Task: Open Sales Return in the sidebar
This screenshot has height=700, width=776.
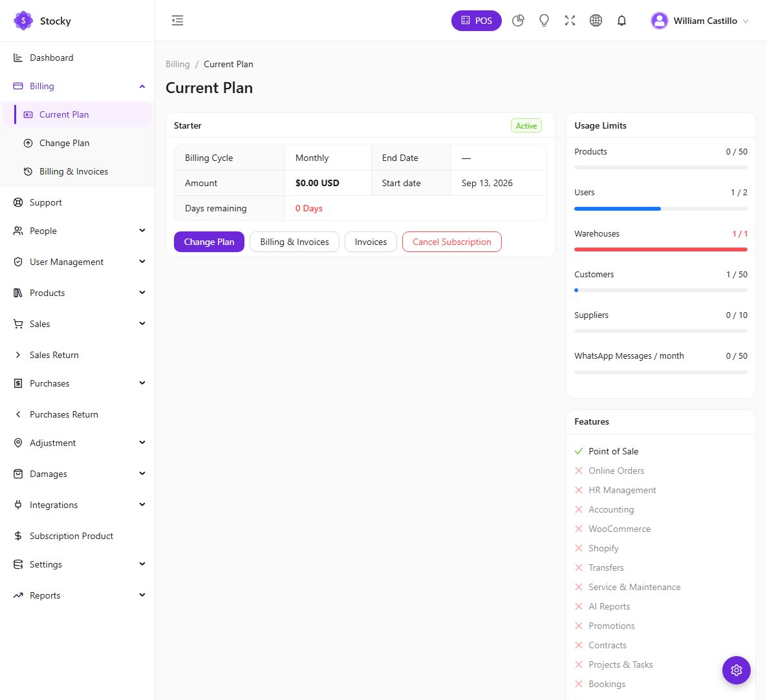Action: 78,355
